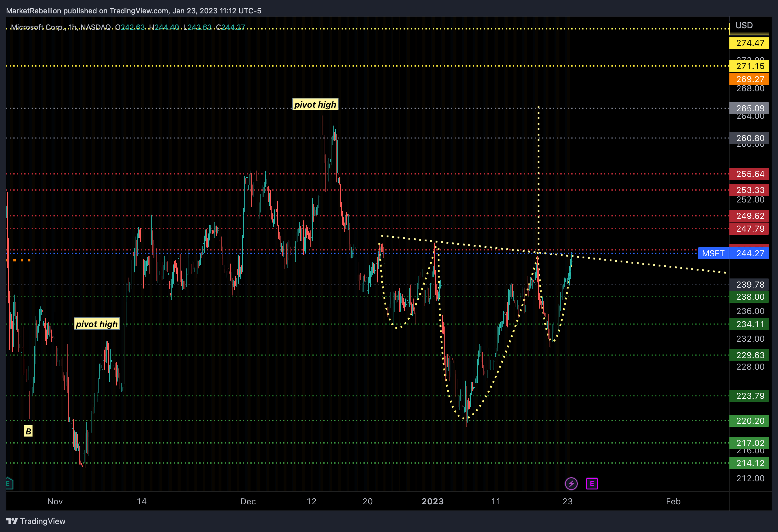Click the 212.00 axis price value

[750, 478]
